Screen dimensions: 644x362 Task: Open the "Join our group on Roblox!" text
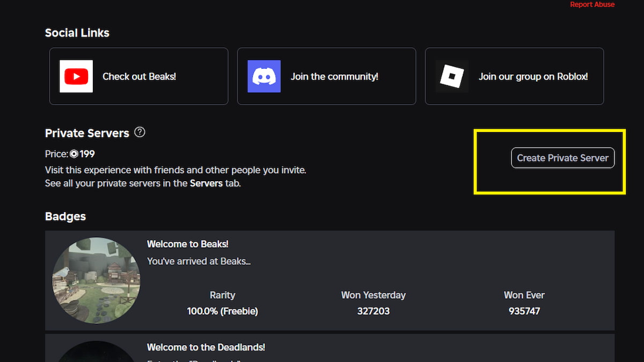(x=533, y=77)
